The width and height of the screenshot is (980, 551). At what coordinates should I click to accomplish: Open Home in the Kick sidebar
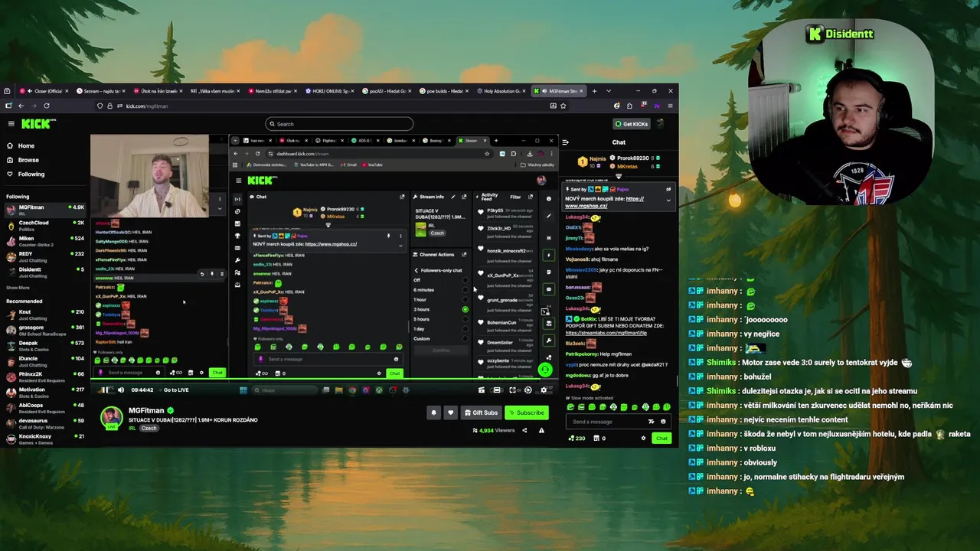[x=21, y=145]
